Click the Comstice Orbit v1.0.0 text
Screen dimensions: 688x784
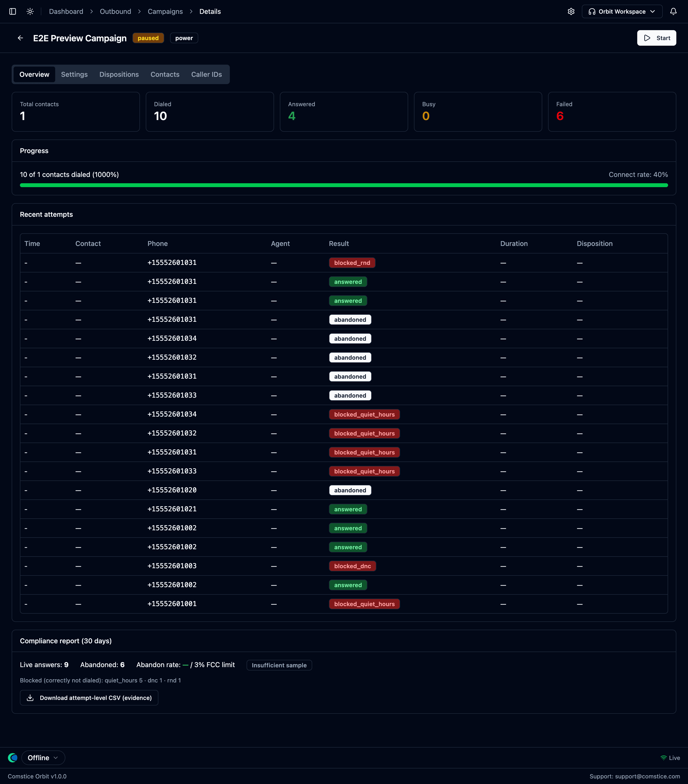pos(37,776)
